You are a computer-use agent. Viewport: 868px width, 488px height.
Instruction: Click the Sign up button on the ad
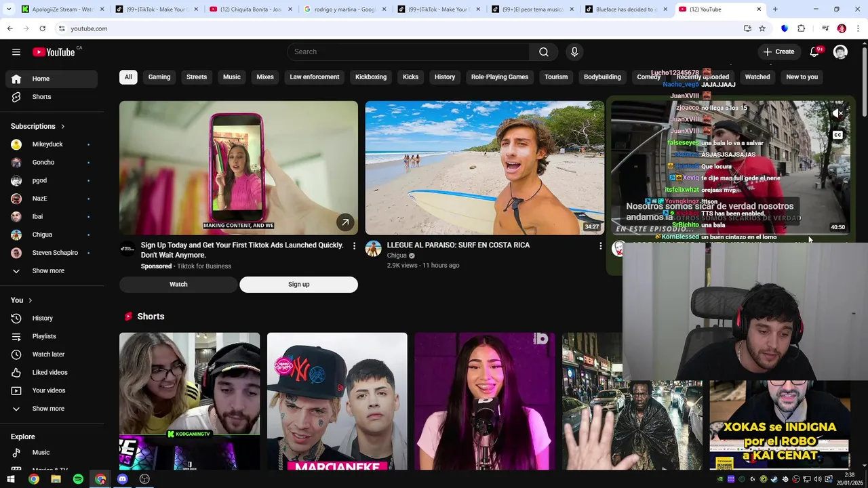(x=298, y=285)
